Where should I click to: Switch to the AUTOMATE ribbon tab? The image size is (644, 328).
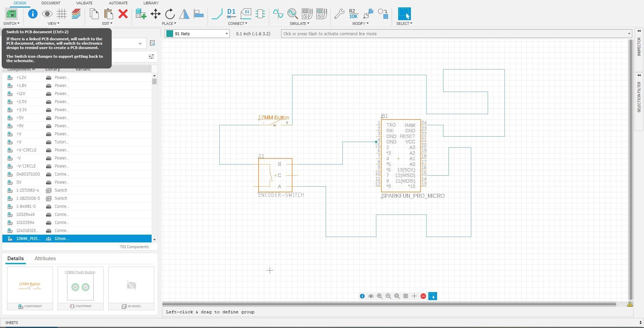pos(118,3)
